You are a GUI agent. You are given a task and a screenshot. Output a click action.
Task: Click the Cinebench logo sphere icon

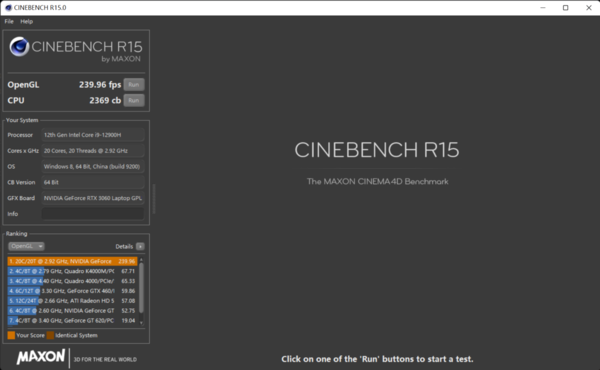pyautogui.click(x=19, y=47)
